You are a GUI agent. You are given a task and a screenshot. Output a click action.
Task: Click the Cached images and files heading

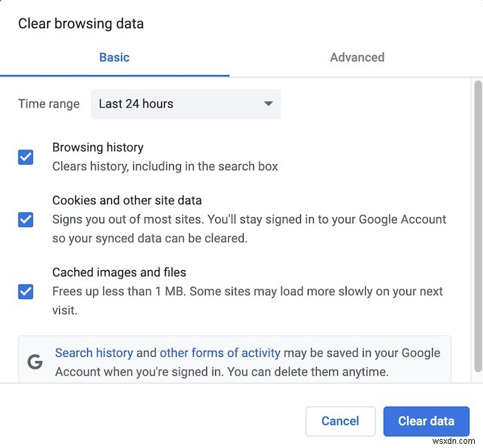[x=119, y=272]
